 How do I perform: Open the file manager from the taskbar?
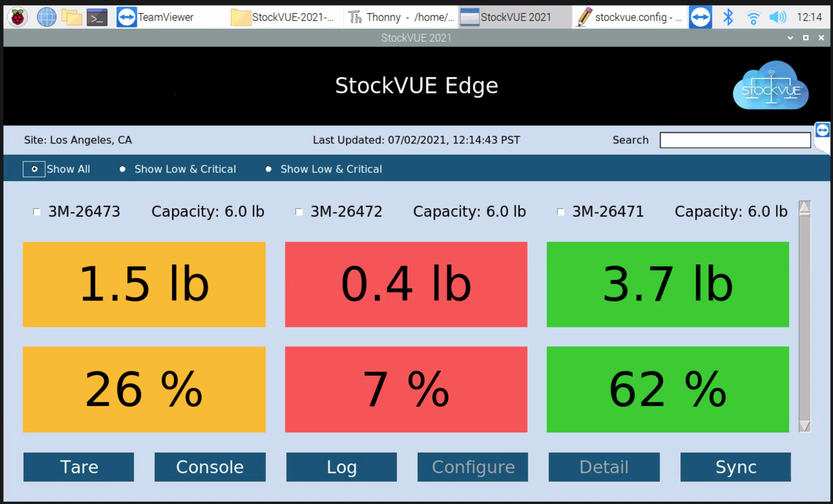pyautogui.click(x=71, y=17)
